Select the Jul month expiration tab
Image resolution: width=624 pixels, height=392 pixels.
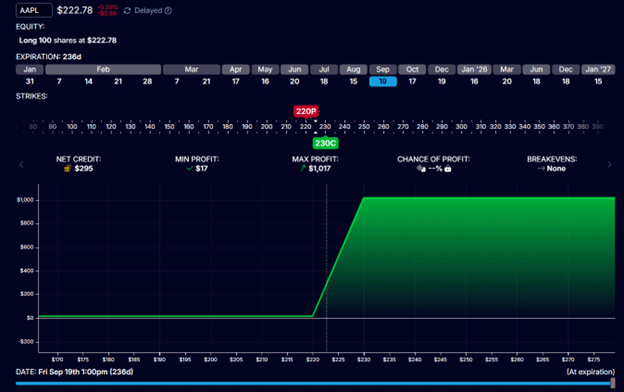click(324, 70)
